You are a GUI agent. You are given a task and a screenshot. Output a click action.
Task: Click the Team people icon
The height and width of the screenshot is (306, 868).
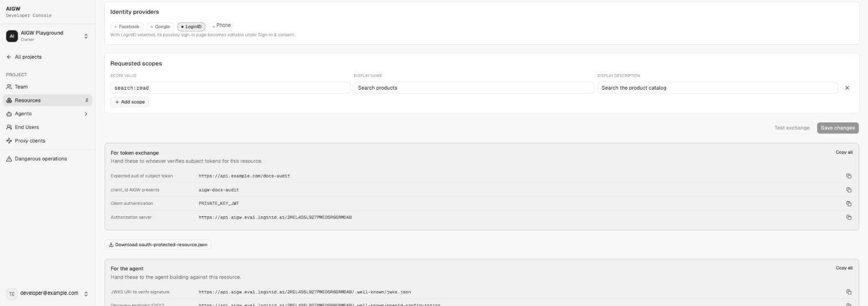[x=9, y=87]
